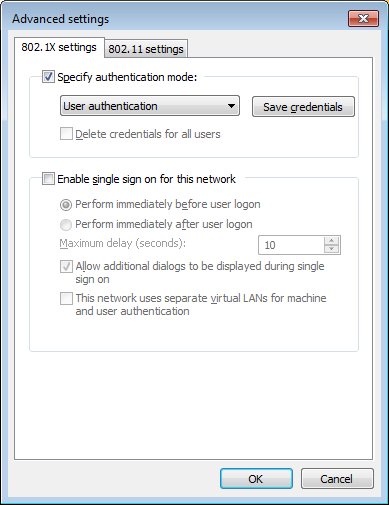Image resolution: width=389 pixels, height=505 pixels.
Task: Close the Advanced settings dialog
Action: click(x=363, y=18)
